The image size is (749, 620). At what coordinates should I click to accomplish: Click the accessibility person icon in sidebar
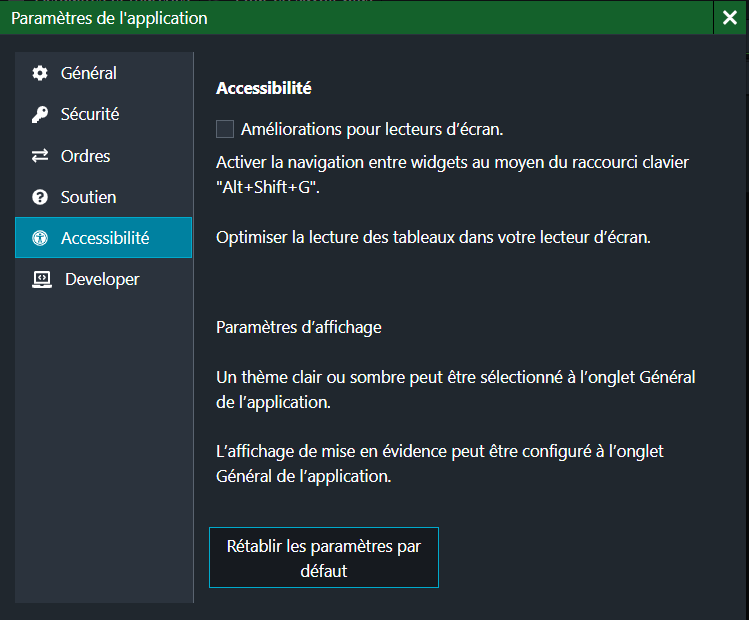[40, 238]
